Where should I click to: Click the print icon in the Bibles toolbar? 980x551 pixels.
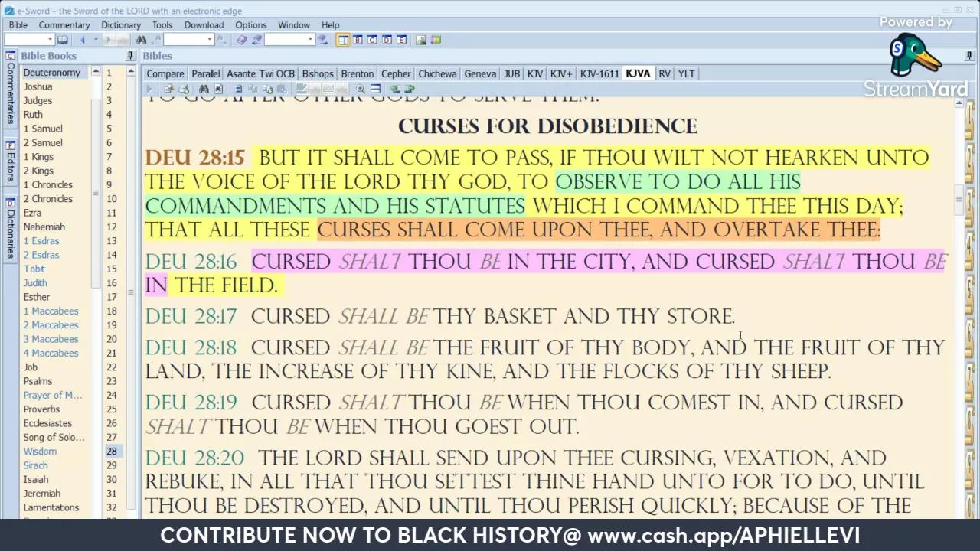pos(184,89)
